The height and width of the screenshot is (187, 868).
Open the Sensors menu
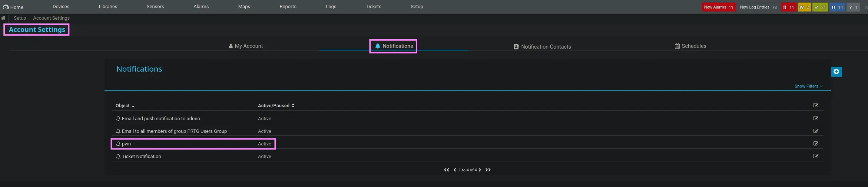pos(155,7)
